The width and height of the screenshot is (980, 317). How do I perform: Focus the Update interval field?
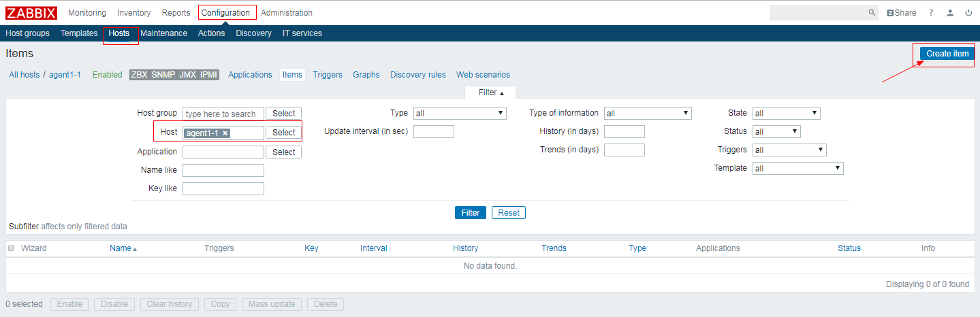[x=434, y=132]
